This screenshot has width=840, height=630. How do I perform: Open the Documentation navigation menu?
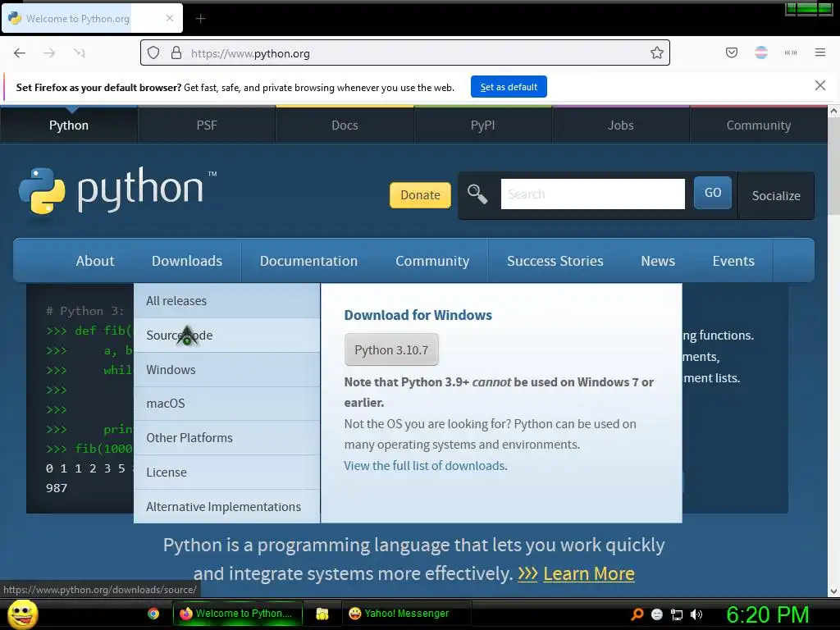pyautogui.click(x=308, y=261)
